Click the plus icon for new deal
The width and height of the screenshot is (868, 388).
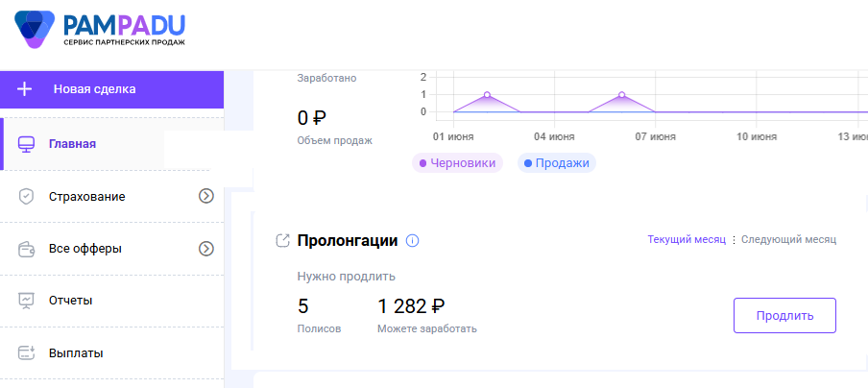25,89
